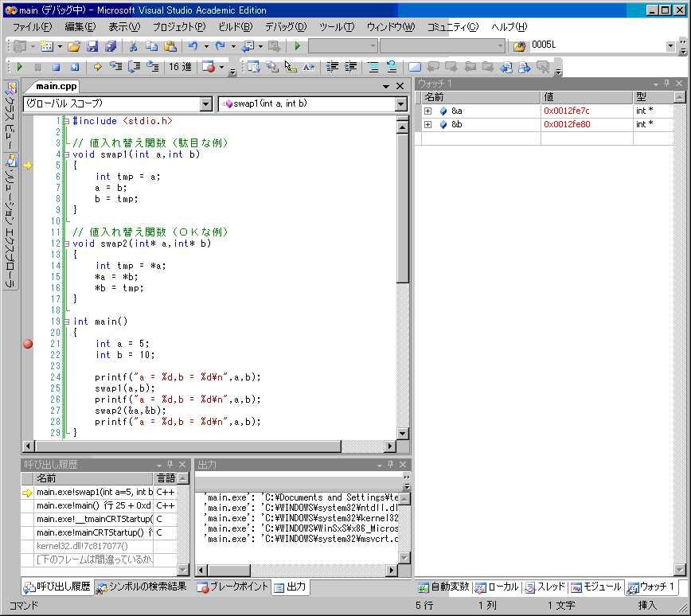This screenshot has width=691, height=616.
Task: Click the 0x0012fe7c value cell
Action: 587,111
